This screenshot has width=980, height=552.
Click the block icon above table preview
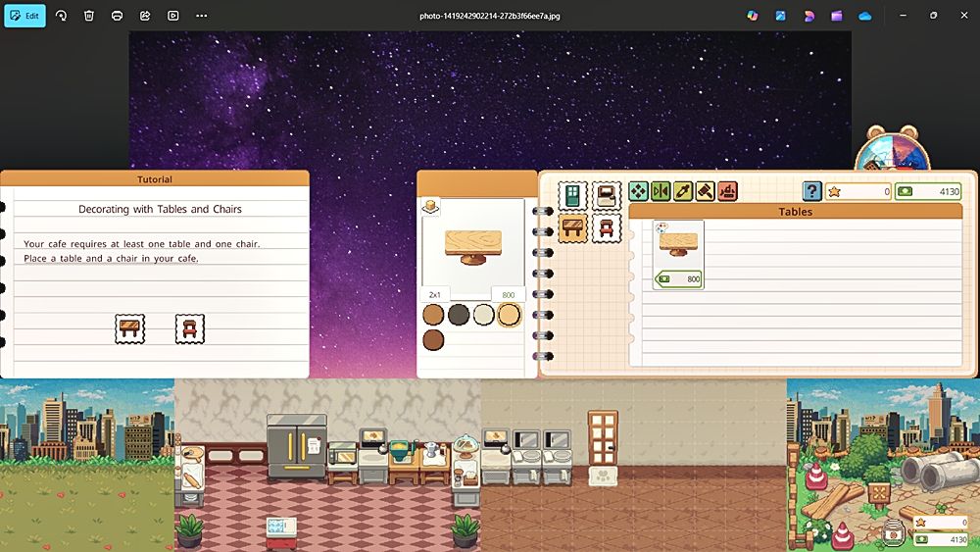(x=430, y=206)
